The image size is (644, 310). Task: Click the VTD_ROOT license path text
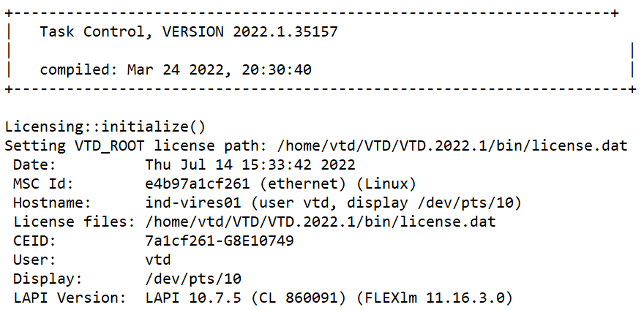tap(457, 145)
